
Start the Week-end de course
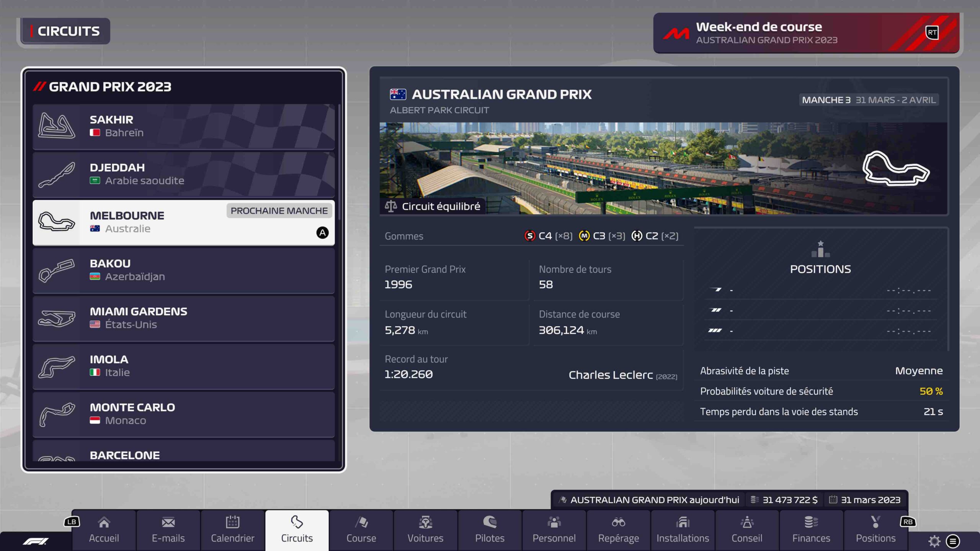(x=806, y=33)
